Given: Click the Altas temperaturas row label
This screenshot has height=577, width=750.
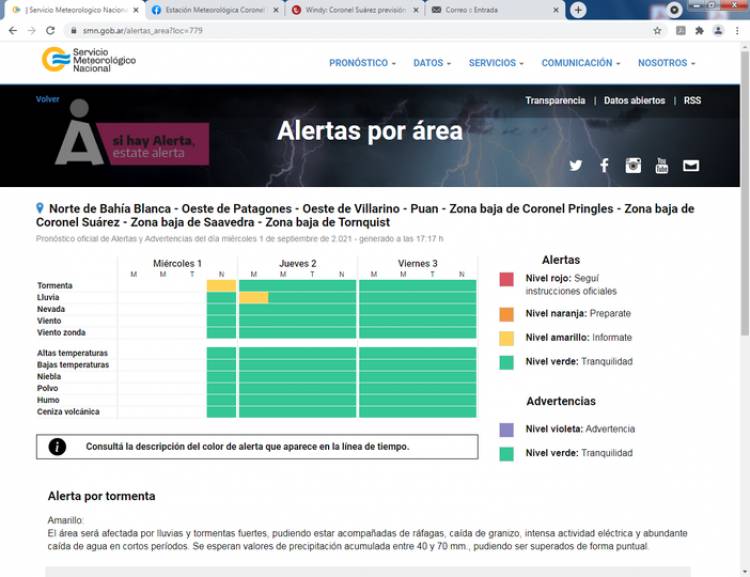Looking at the screenshot, I should click(x=73, y=353).
